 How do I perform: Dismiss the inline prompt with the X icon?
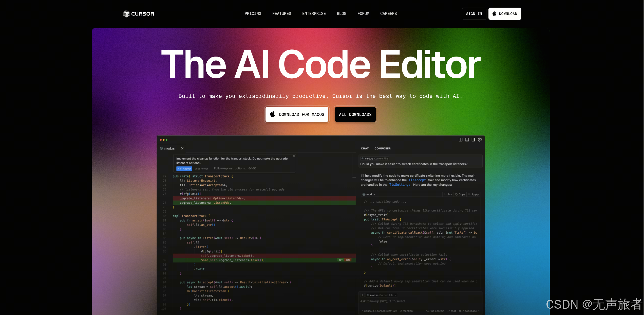point(294,156)
